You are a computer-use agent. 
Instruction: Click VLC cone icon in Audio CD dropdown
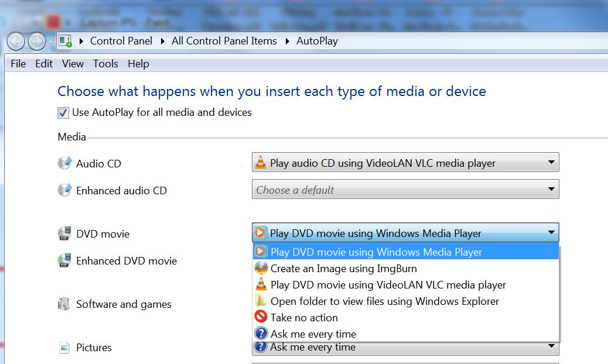[x=261, y=162]
